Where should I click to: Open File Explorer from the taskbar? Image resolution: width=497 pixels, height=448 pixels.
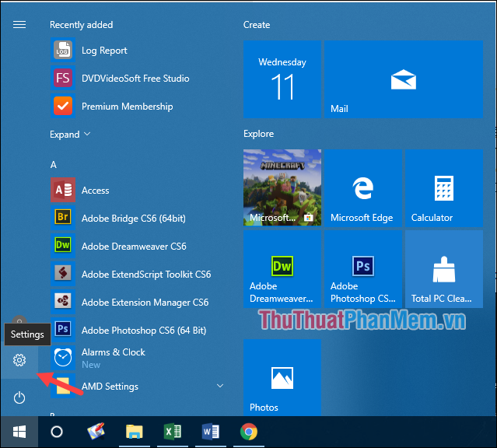tap(135, 432)
